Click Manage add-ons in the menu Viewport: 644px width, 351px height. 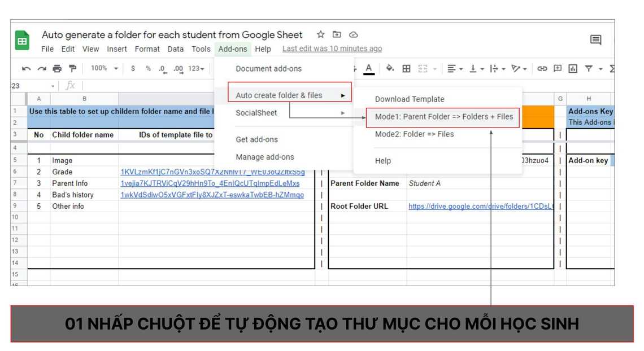[x=264, y=157]
